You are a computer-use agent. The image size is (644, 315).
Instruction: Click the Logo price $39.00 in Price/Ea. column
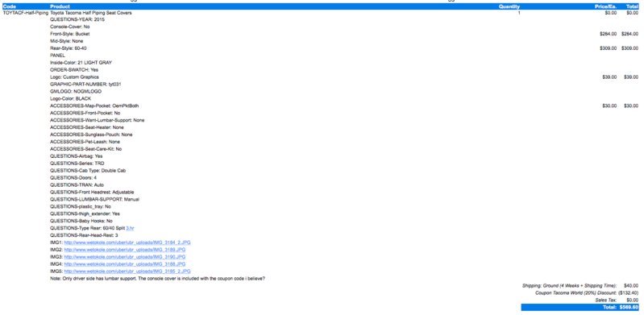click(609, 77)
